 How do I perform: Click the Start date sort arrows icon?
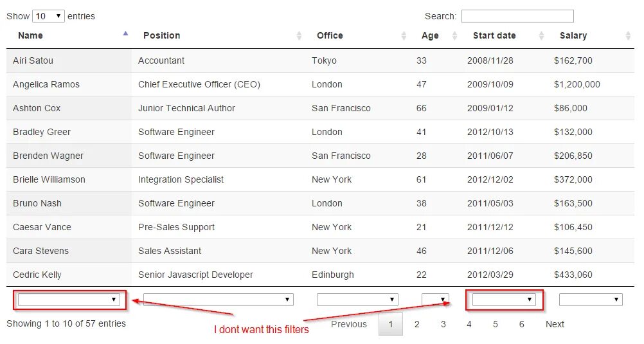(541, 36)
